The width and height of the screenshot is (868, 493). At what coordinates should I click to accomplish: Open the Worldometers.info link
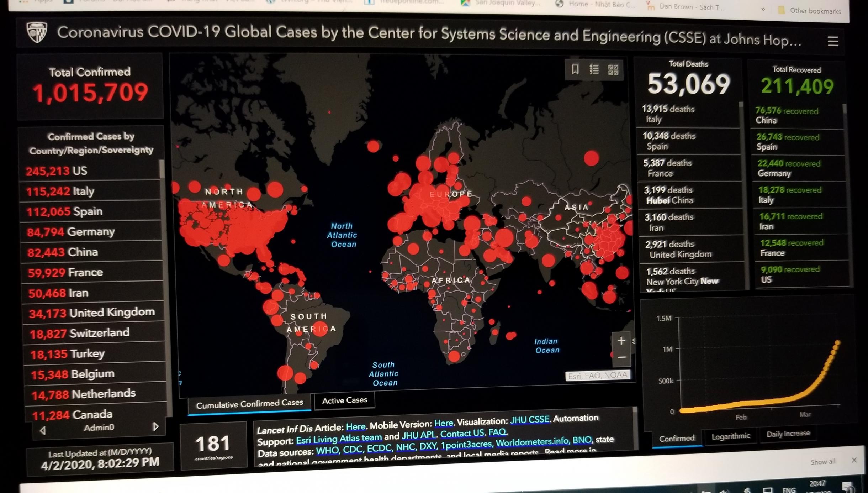pos(532,442)
